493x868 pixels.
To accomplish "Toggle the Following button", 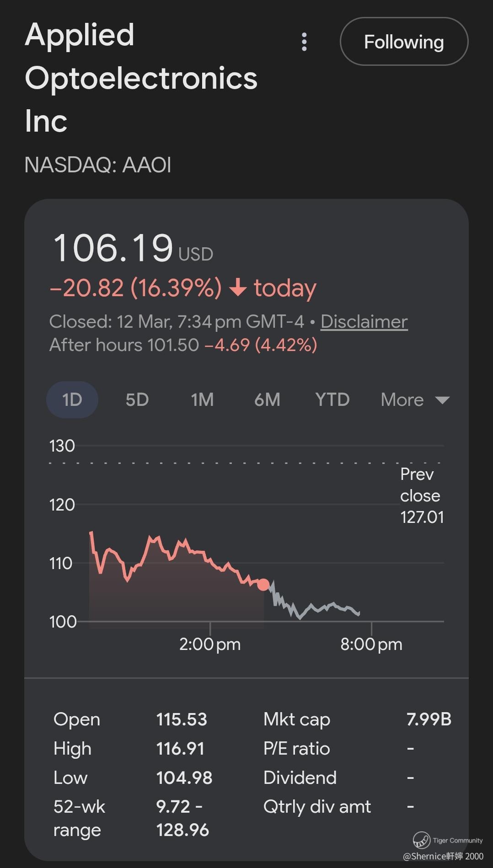I will pos(404,42).
